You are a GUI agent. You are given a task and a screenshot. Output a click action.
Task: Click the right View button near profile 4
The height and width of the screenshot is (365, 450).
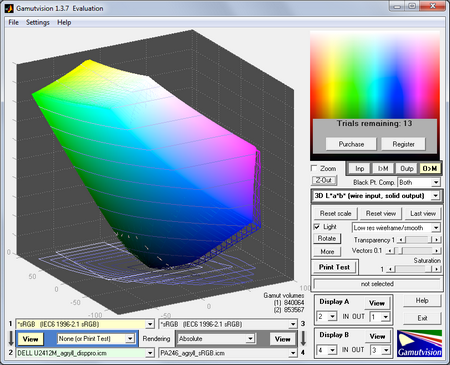pos(282,339)
